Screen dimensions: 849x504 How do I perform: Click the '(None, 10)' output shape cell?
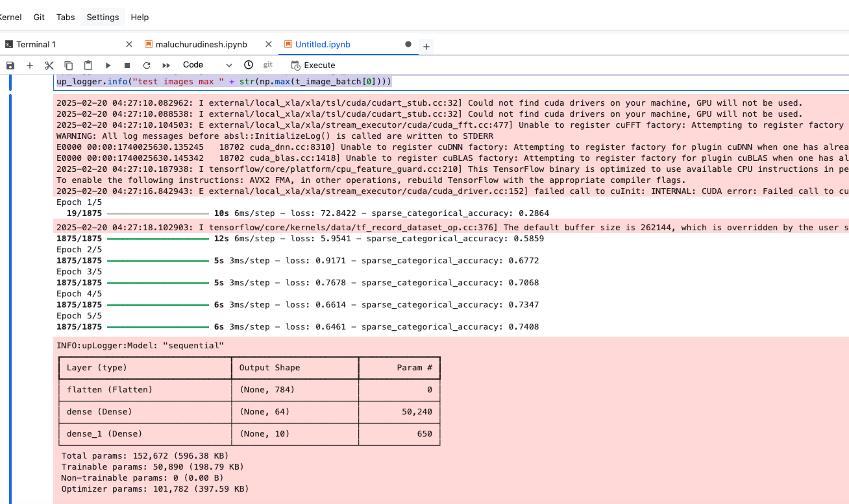pos(264,433)
